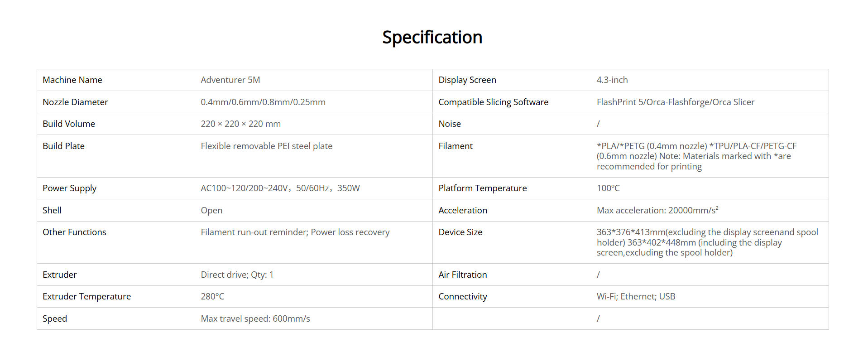
Task: Click the Max travel speed value
Action: (x=255, y=319)
